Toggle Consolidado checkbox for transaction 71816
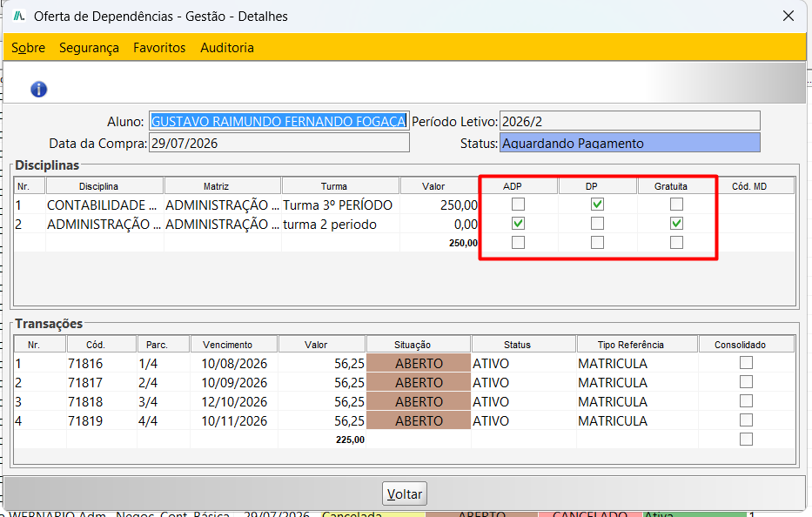 [746, 363]
